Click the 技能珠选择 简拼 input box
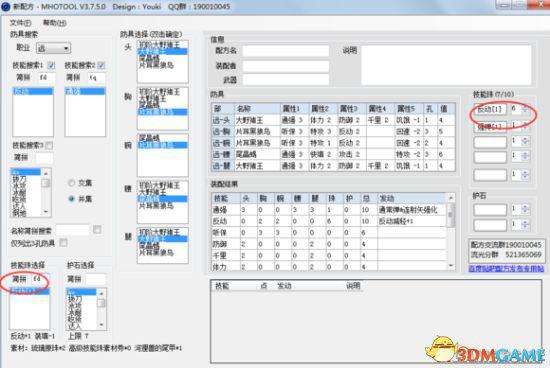Viewport: 550px width, 368px height. (40, 279)
